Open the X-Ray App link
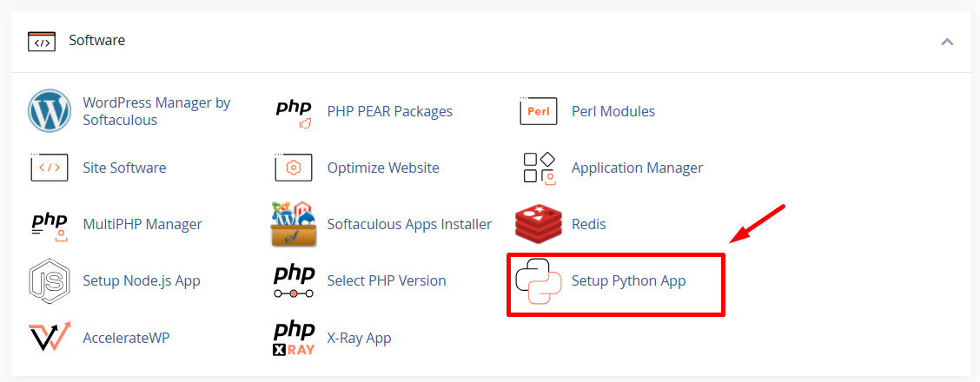Image resolution: width=980 pixels, height=382 pixels. [359, 338]
